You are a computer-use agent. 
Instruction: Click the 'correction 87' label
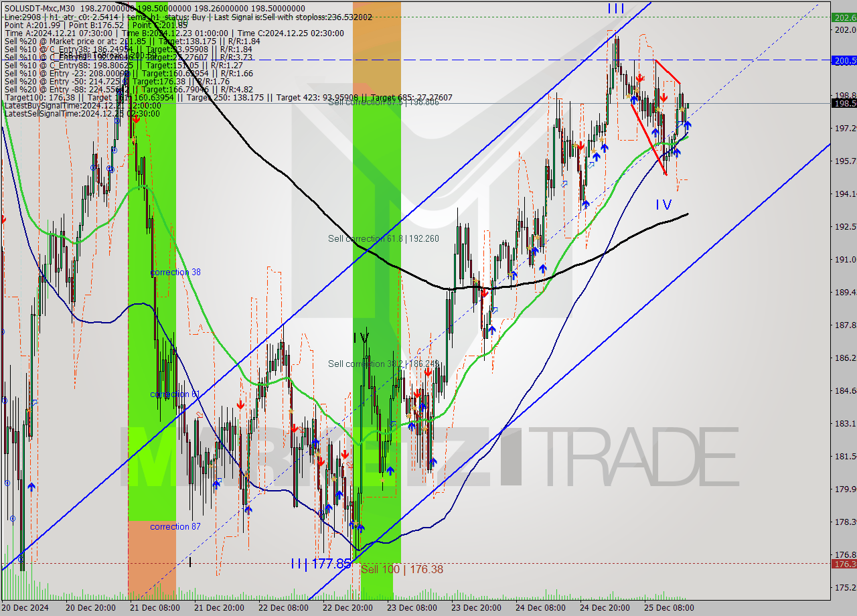175,527
